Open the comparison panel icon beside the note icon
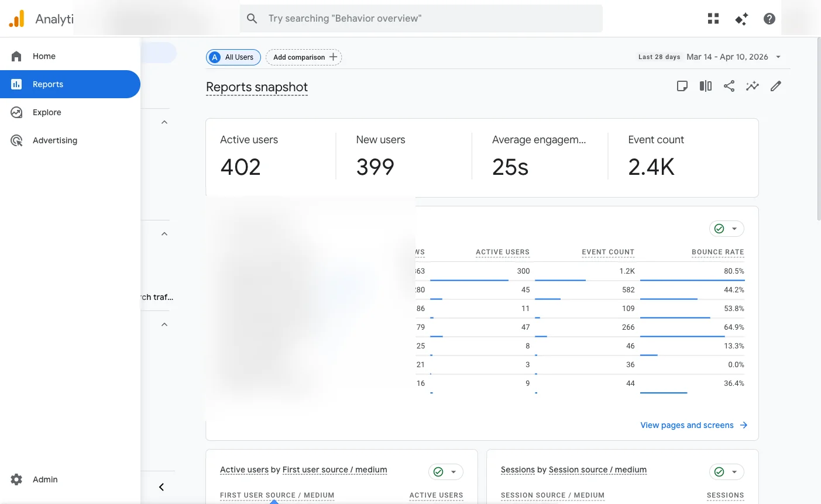The height and width of the screenshot is (504, 821). click(705, 86)
